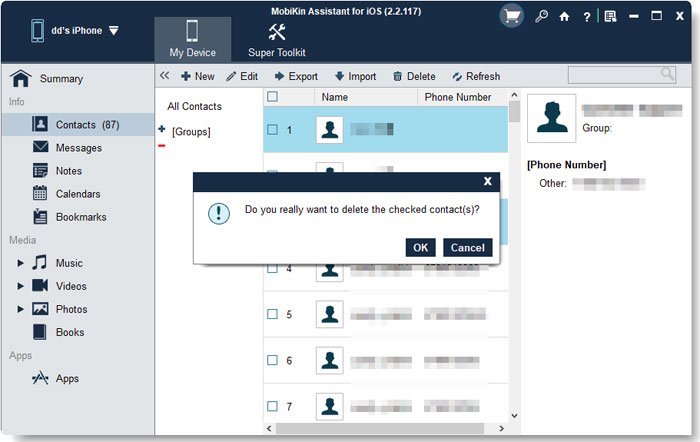This screenshot has width=700, height=442.
Task: Click the Notes icon in sidebar
Action: tap(40, 170)
